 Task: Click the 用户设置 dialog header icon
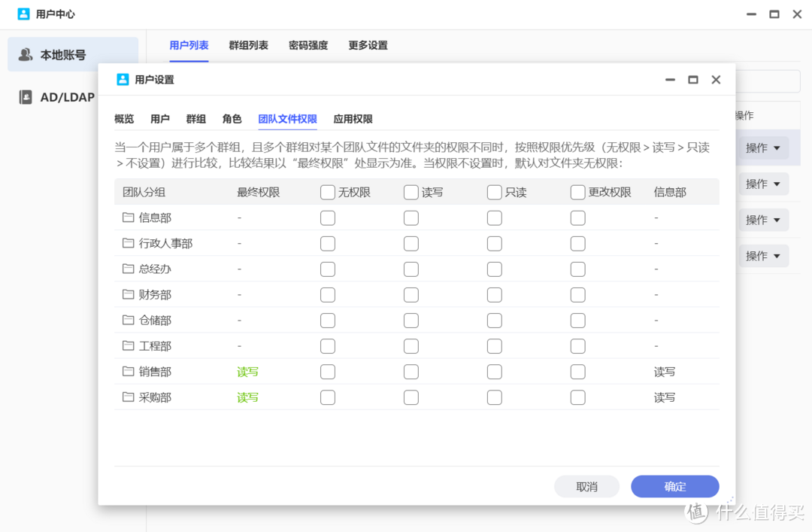tap(122, 79)
